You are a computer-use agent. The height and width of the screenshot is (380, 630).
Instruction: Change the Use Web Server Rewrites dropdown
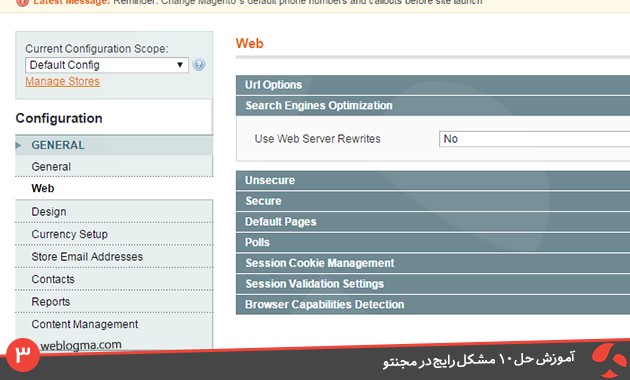pos(534,139)
